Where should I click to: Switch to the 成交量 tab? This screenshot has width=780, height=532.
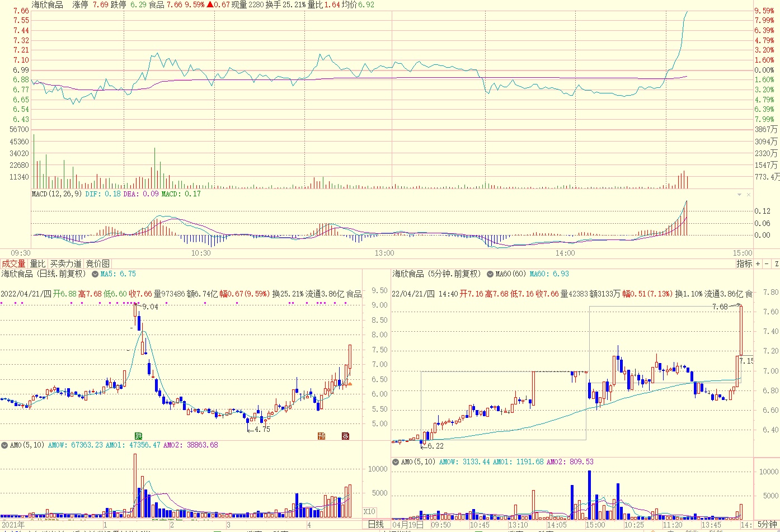[13, 263]
